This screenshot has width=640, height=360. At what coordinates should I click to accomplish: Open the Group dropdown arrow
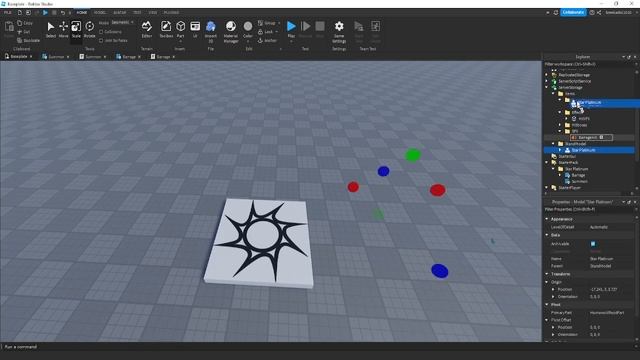click(x=279, y=23)
